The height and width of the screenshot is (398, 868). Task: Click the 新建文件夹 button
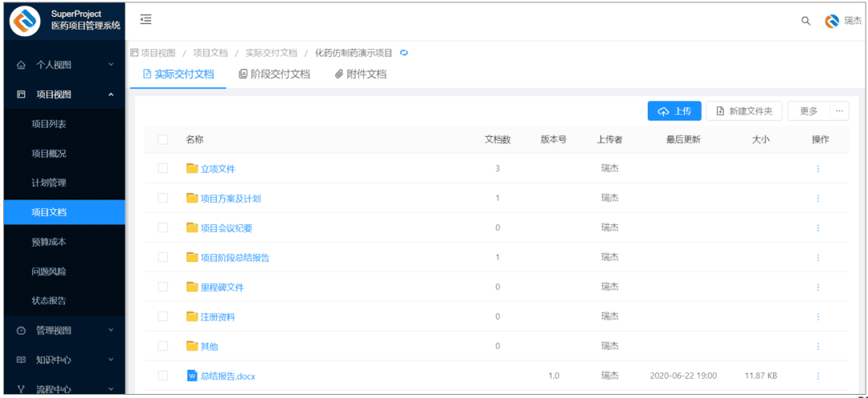[744, 111]
